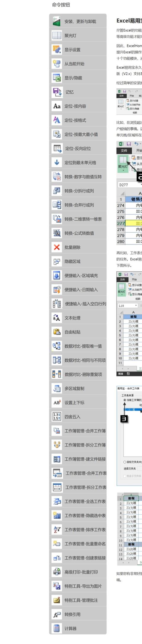Open the 高级打印-批量打印 printer icon
This screenshot has height=644, width=142.
(x=57, y=572)
